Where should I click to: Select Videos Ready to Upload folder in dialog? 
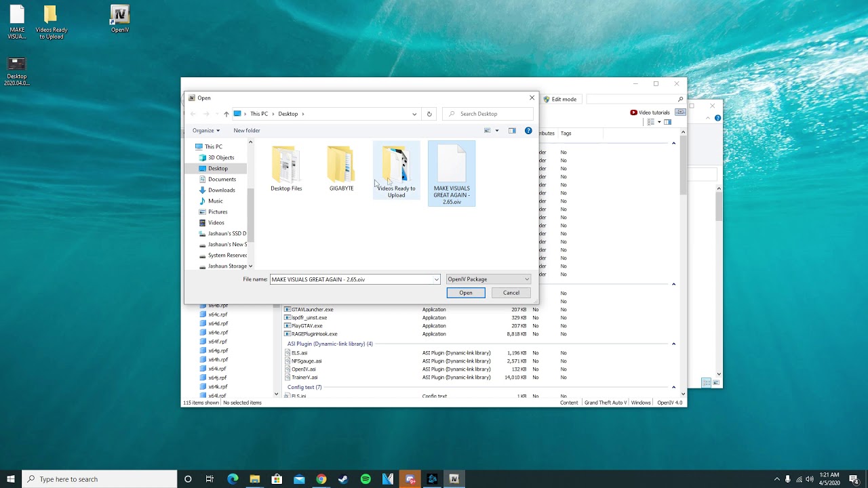pyautogui.click(x=396, y=171)
